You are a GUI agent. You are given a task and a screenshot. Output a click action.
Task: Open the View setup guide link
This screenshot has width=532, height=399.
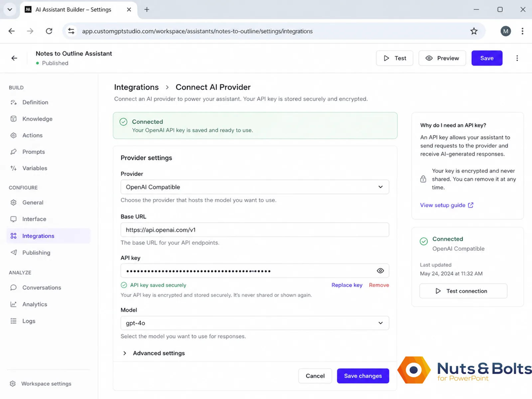447,205
